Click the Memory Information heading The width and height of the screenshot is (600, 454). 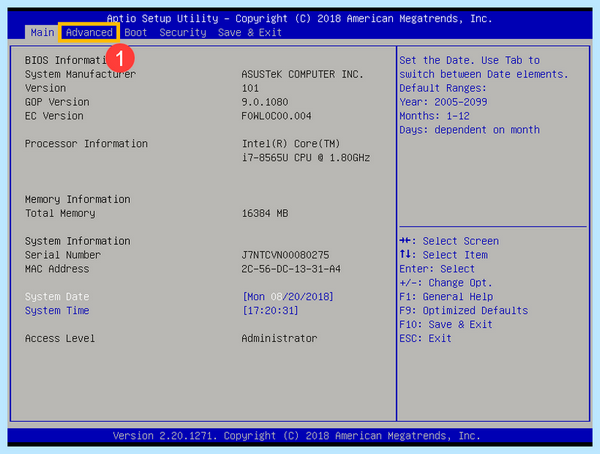coord(78,199)
